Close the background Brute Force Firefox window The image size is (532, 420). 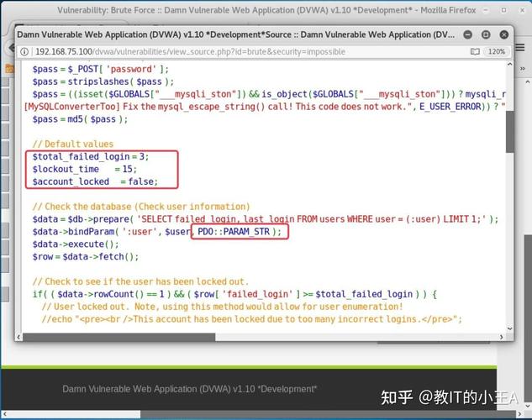[523, 11]
